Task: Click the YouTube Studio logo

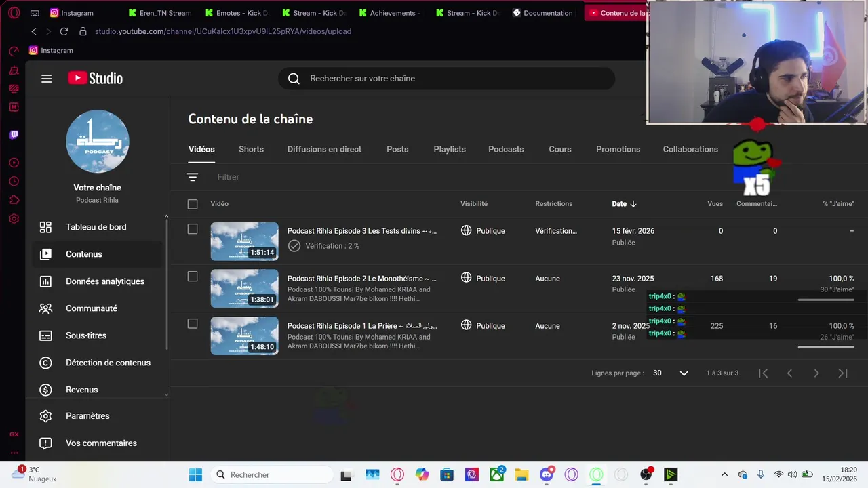Action: (96, 79)
